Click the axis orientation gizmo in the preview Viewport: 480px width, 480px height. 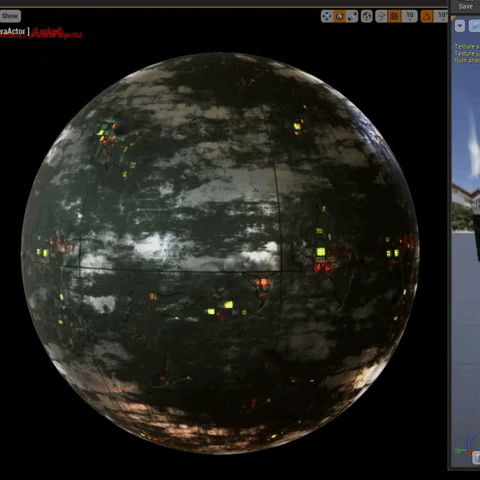(465, 446)
